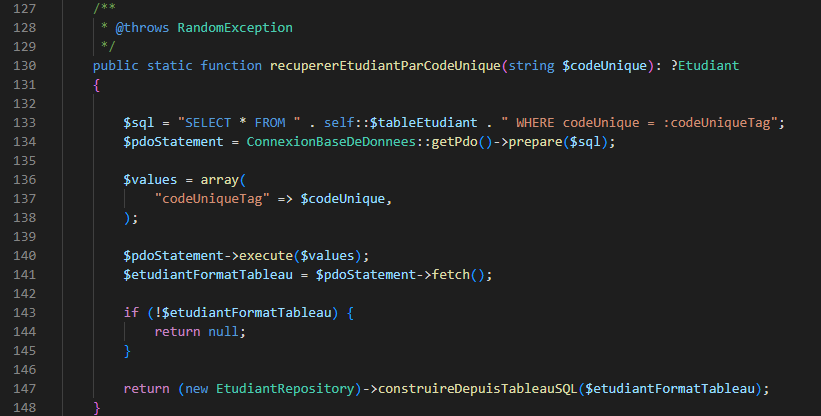
Task: Click the :codeUniqueTag placeholder in the SQL string
Action: [717, 123]
